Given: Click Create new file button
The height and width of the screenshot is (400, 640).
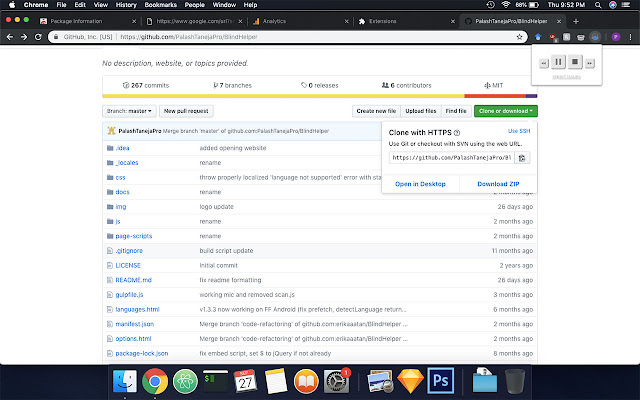Looking at the screenshot, I should coord(376,111).
